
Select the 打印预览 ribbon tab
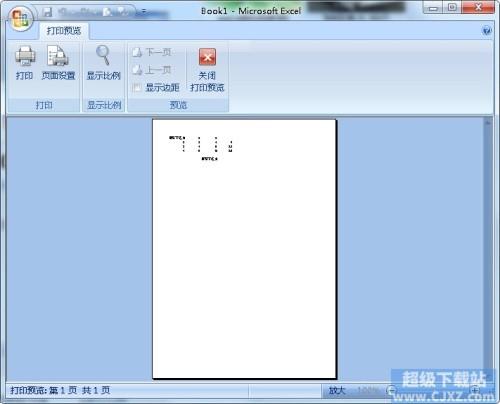(x=64, y=31)
